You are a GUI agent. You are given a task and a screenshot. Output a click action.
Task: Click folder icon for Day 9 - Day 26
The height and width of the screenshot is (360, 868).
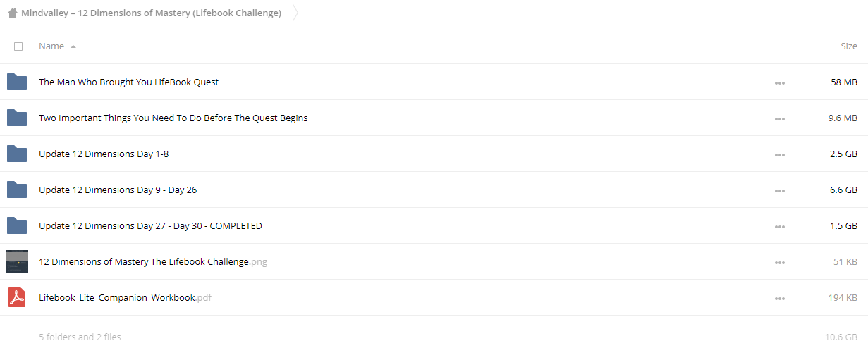(x=17, y=190)
